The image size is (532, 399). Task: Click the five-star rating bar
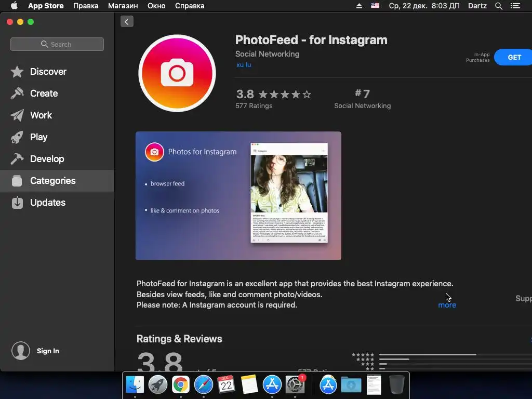[455, 354]
